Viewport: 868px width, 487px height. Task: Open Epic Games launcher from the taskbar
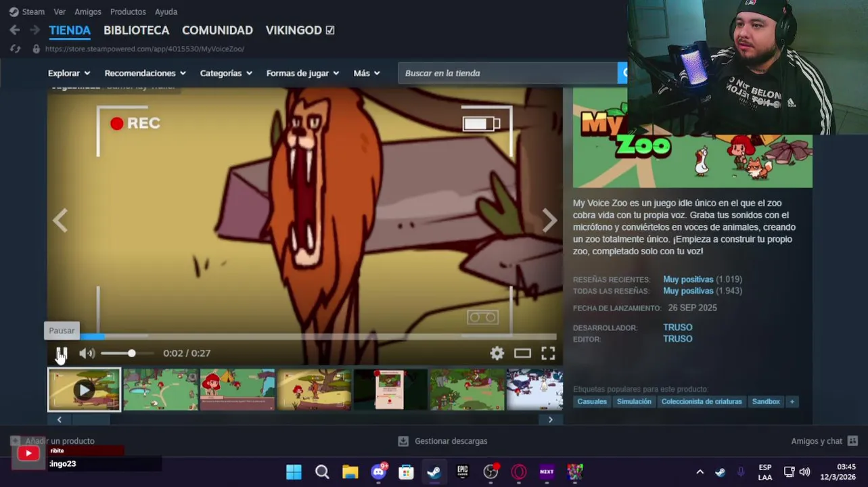(x=463, y=471)
